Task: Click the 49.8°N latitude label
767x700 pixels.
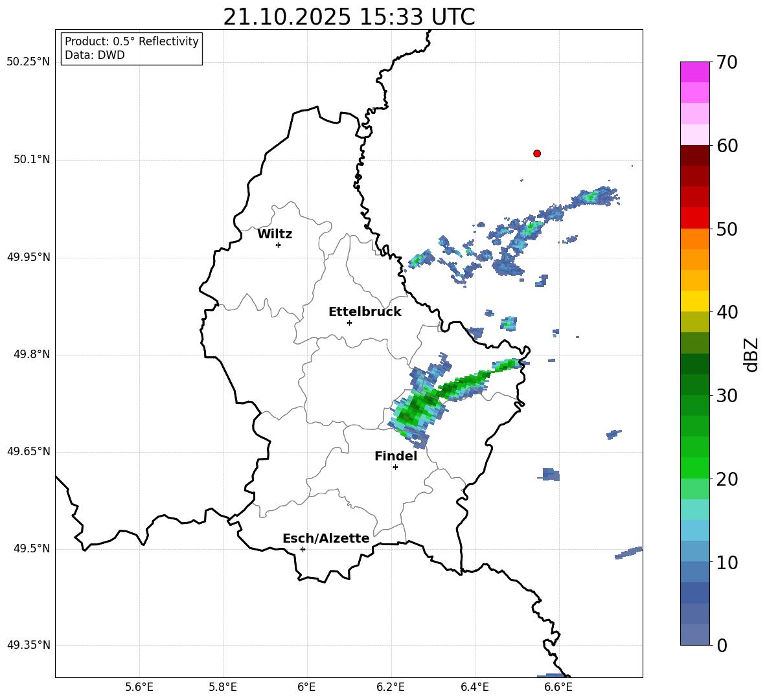Action: point(32,354)
